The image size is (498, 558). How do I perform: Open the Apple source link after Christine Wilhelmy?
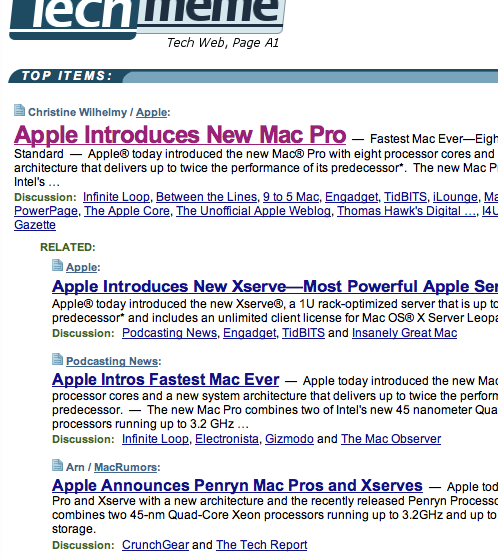point(152,112)
